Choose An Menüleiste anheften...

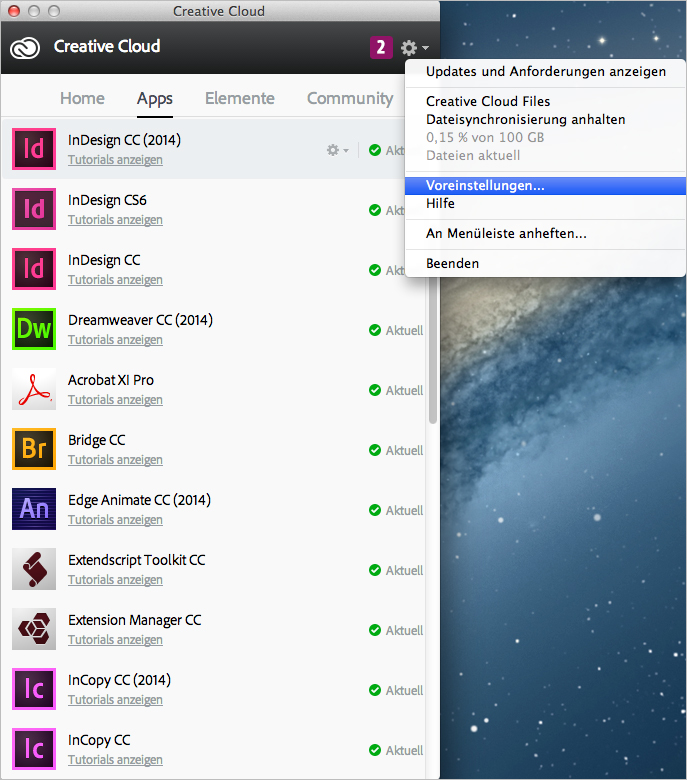[546, 233]
